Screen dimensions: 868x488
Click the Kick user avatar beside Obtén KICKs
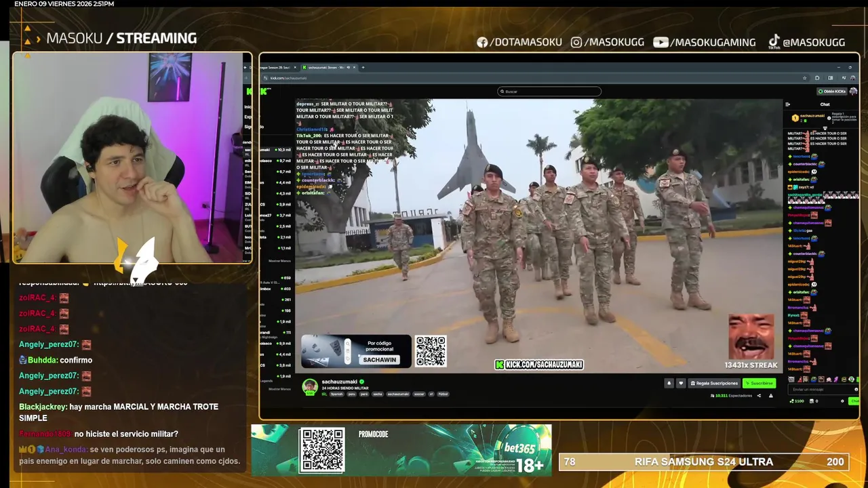coord(853,91)
